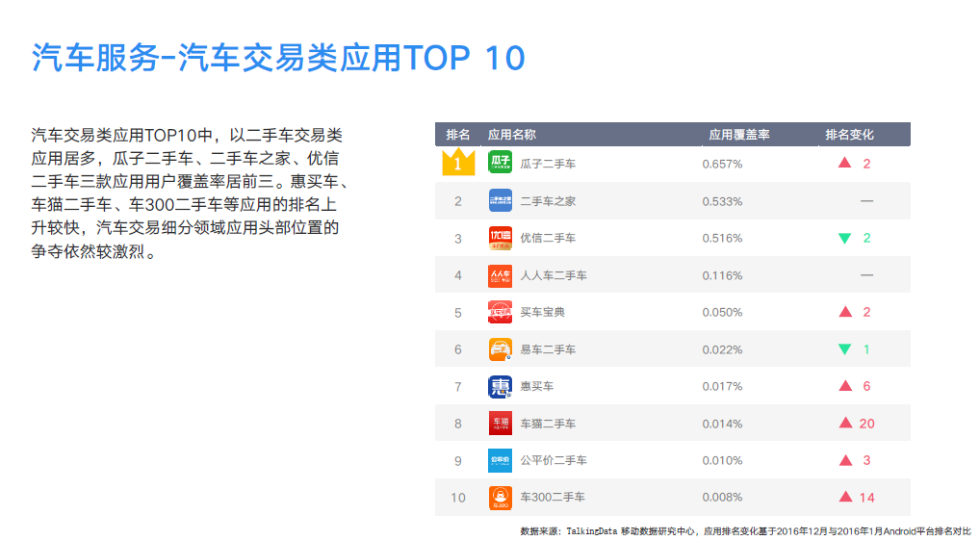Click the 瓜子二手车 green app icon
This screenshot has height=541, width=980.
coord(500,163)
